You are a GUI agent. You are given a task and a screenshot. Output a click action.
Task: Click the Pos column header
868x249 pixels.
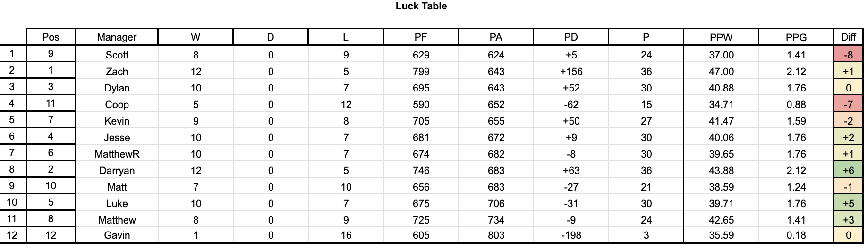51,37
